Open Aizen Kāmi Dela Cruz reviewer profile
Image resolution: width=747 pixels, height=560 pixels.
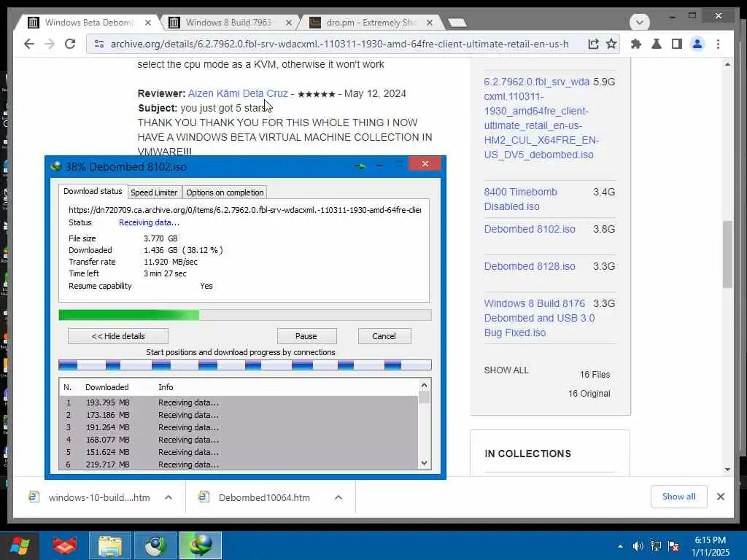[238, 93]
